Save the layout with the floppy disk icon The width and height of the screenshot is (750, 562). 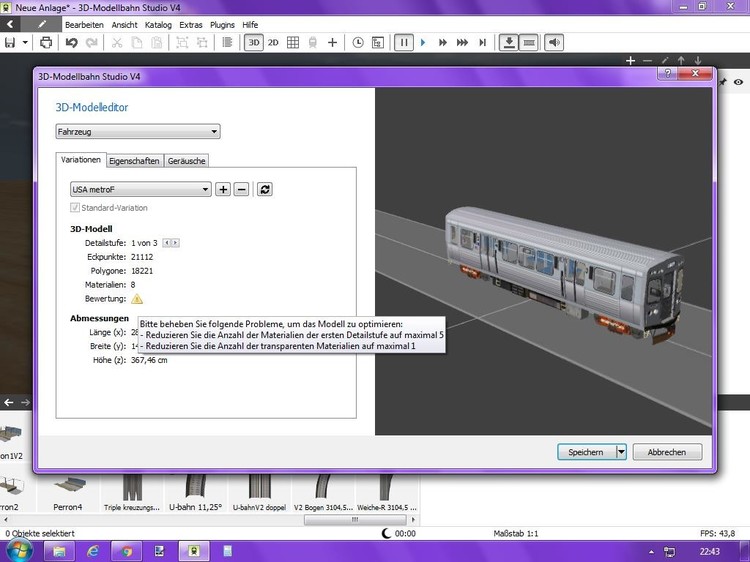(10, 43)
